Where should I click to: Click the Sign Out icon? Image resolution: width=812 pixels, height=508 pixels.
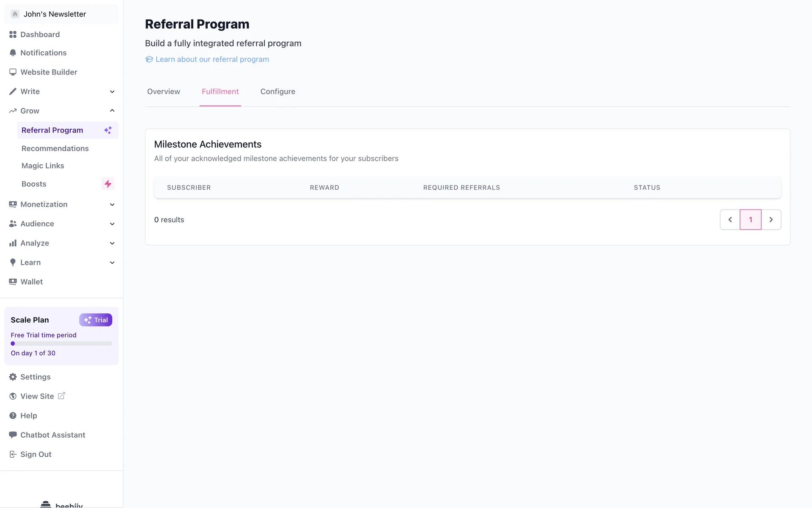(13, 455)
